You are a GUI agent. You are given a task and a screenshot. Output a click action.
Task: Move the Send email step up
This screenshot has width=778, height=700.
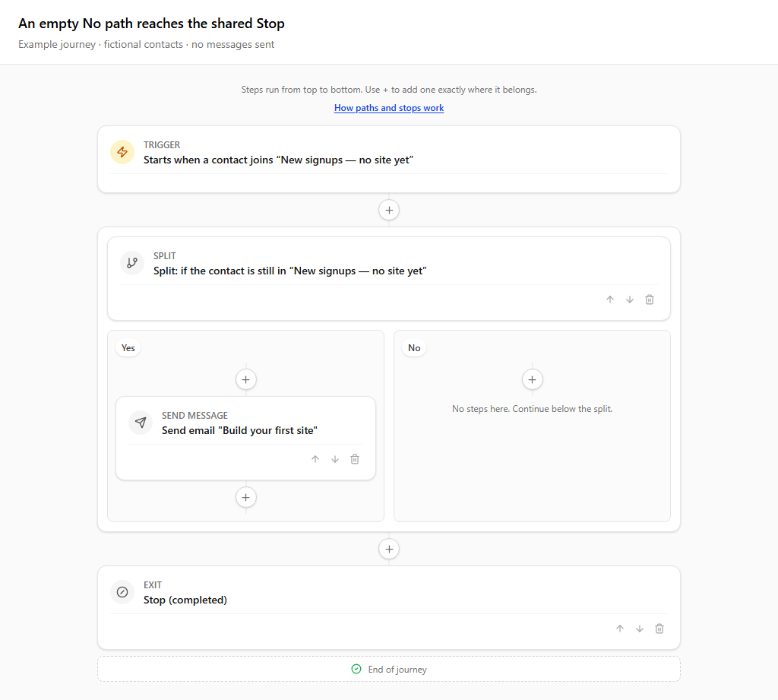pos(315,459)
